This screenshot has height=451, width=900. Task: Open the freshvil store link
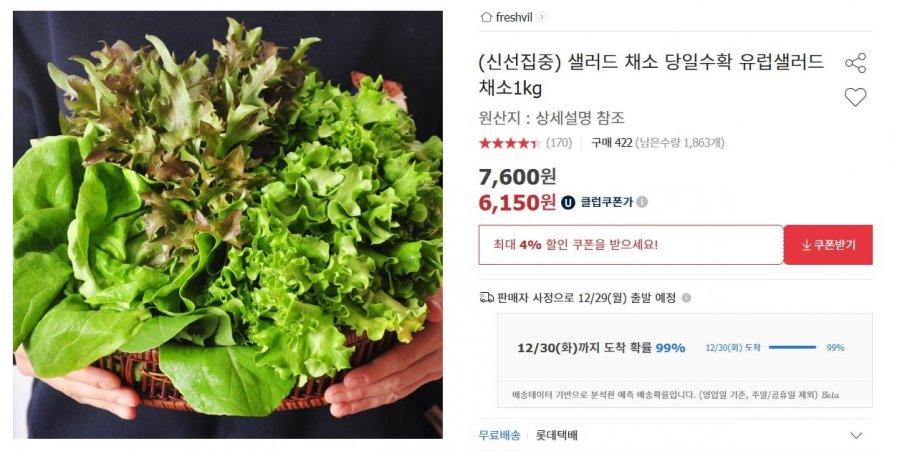[x=514, y=17]
